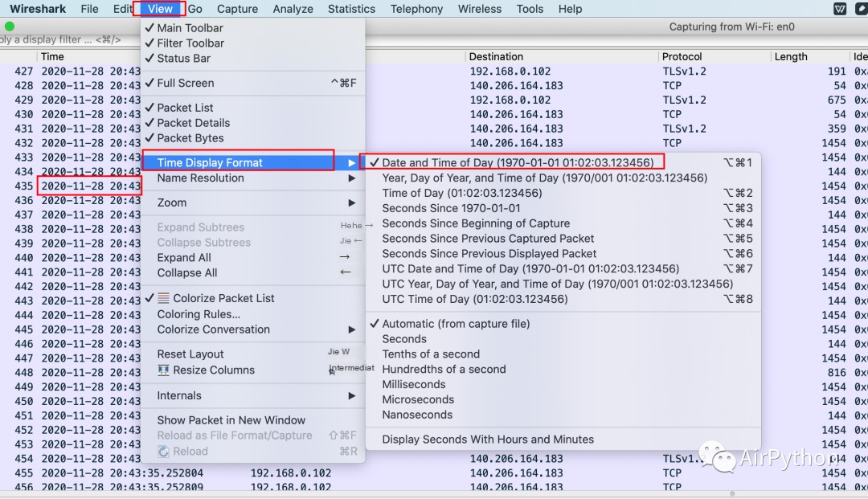The width and height of the screenshot is (868, 499).
Task: Click length value 816 in row 448
Action: pos(837,372)
